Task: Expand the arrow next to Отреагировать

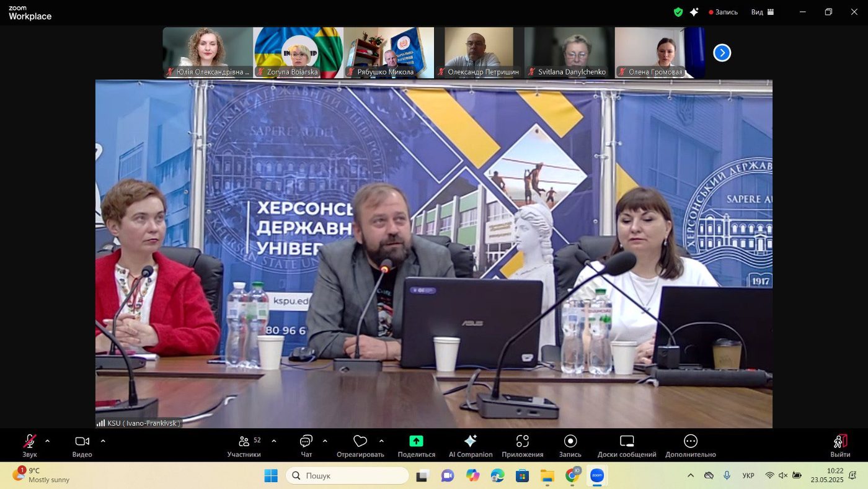Action: (x=381, y=441)
